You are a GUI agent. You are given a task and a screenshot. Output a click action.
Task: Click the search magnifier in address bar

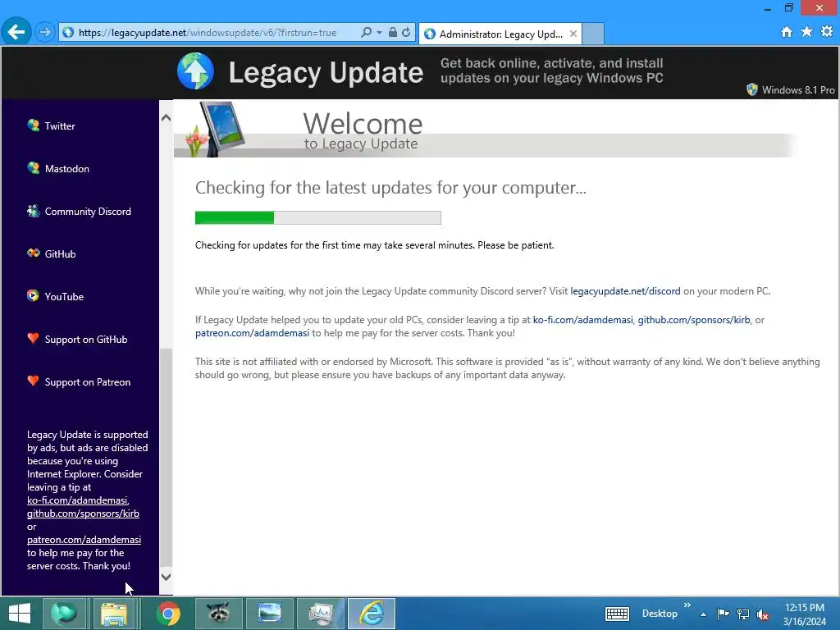tap(367, 32)
